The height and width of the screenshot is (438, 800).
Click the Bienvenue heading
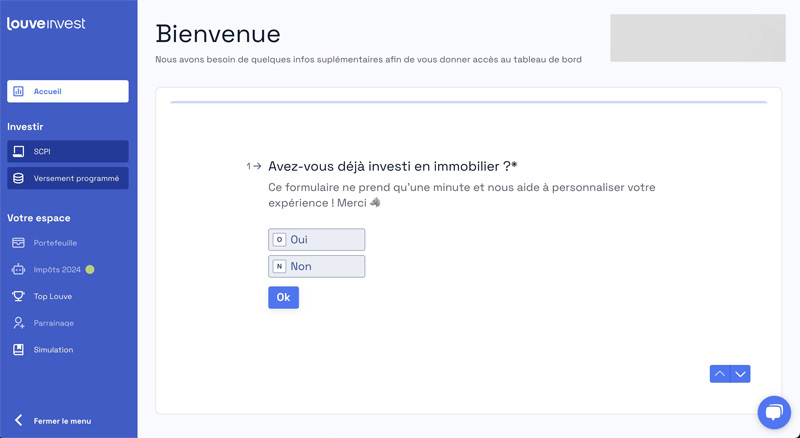pyautogui.click(x=218, y=34)
